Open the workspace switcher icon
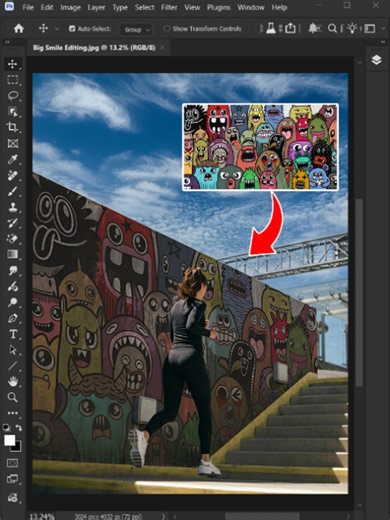The image size is (390, 520). [x=369, y=29]
